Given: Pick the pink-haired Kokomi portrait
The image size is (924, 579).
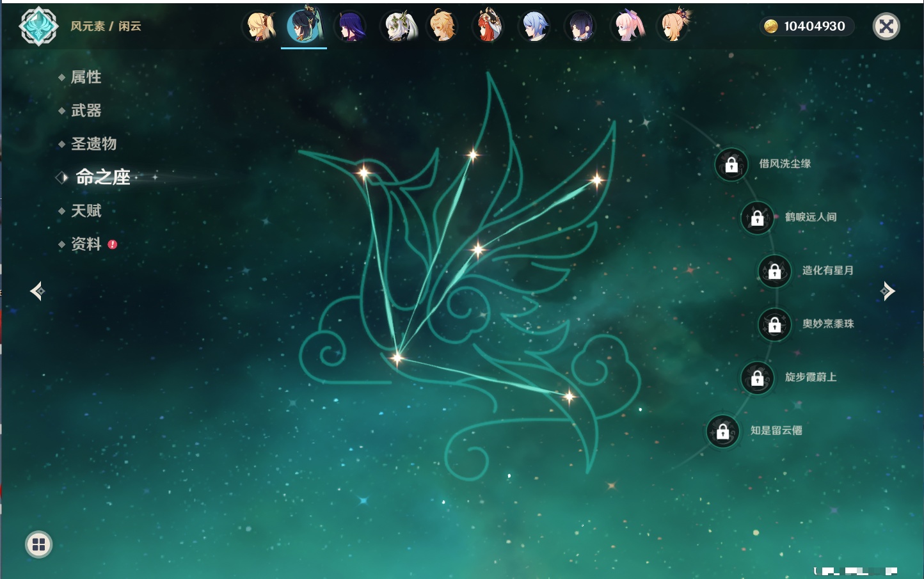Looking at the screenshot, I should 626,27.
